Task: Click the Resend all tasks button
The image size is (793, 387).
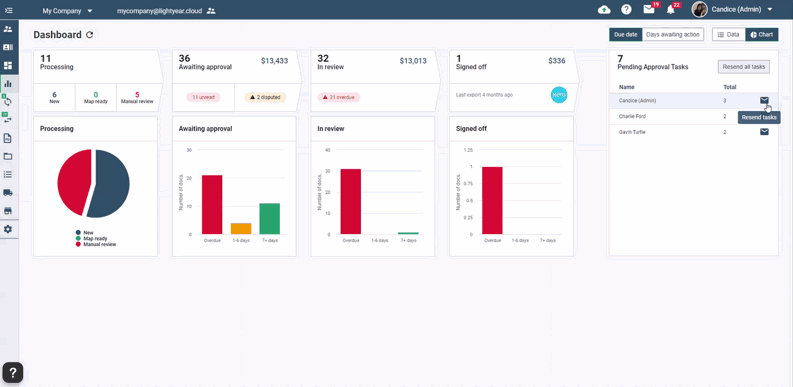Action: [743, 67]
